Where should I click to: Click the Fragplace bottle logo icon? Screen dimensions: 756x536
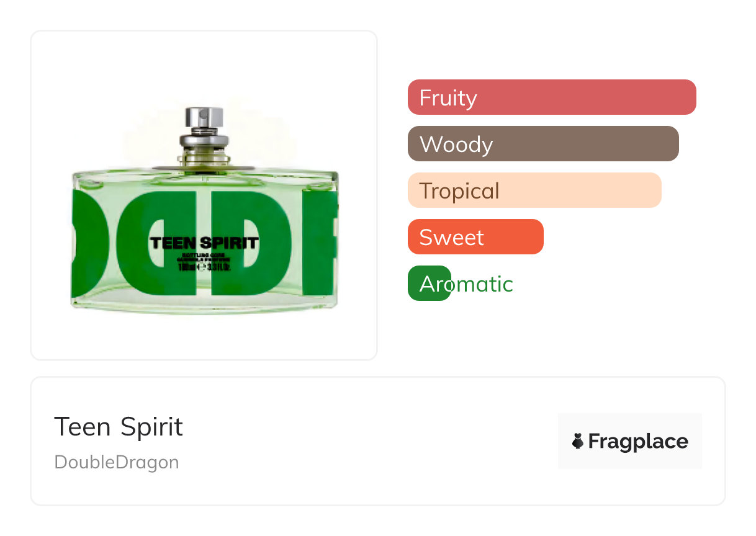point(578,441)
